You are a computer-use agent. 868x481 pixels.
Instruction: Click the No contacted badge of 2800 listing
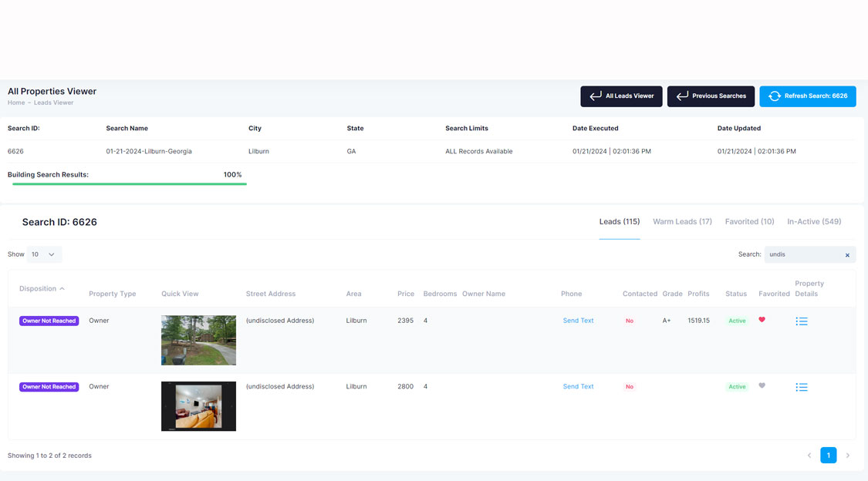click(630, 386)
